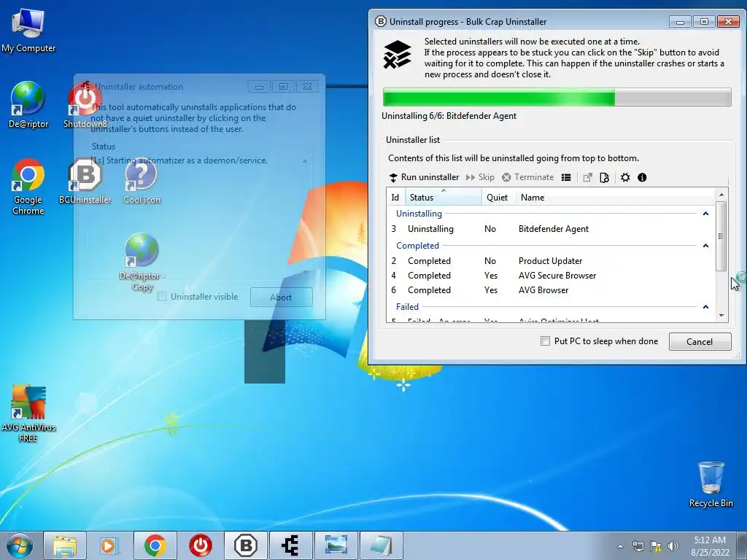The height and width of the screenshot is (560, 747).
Task: Click the Run uninstaller toolbar button
Action: point(424,177)
